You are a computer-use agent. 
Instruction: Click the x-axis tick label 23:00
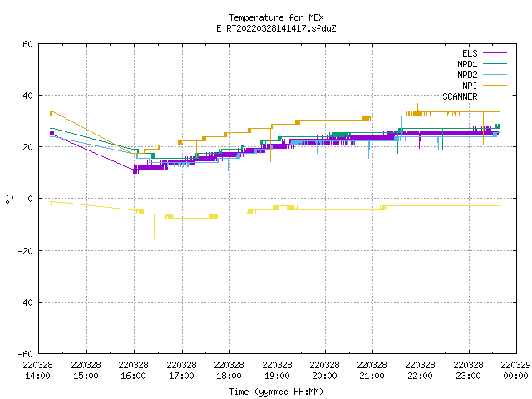[x=469, y=376]
